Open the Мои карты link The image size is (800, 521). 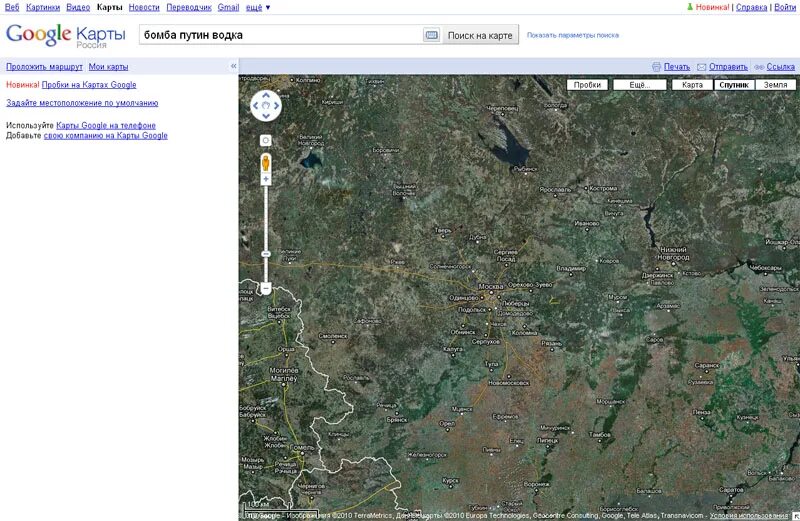tap(108, 66)
